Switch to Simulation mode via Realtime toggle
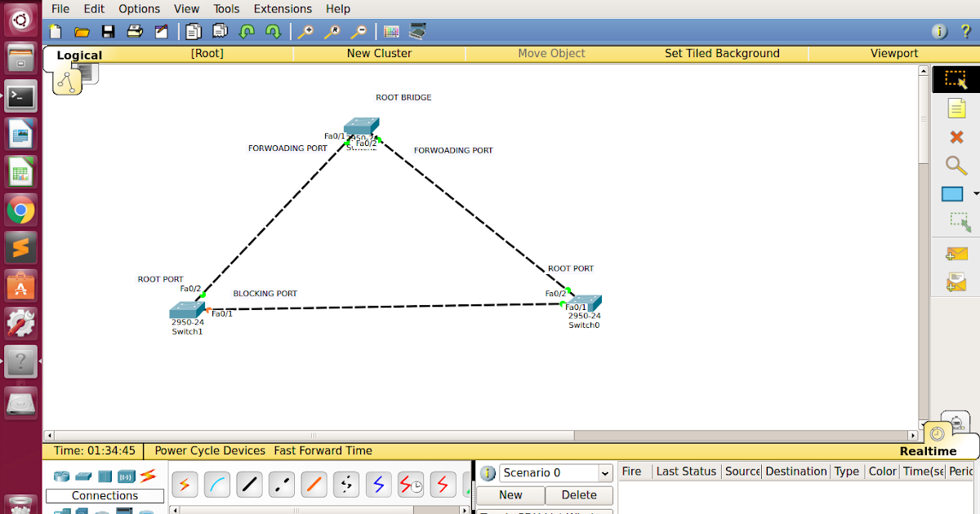This screenshot has height=514, width=980. click(x=927, y=450)
